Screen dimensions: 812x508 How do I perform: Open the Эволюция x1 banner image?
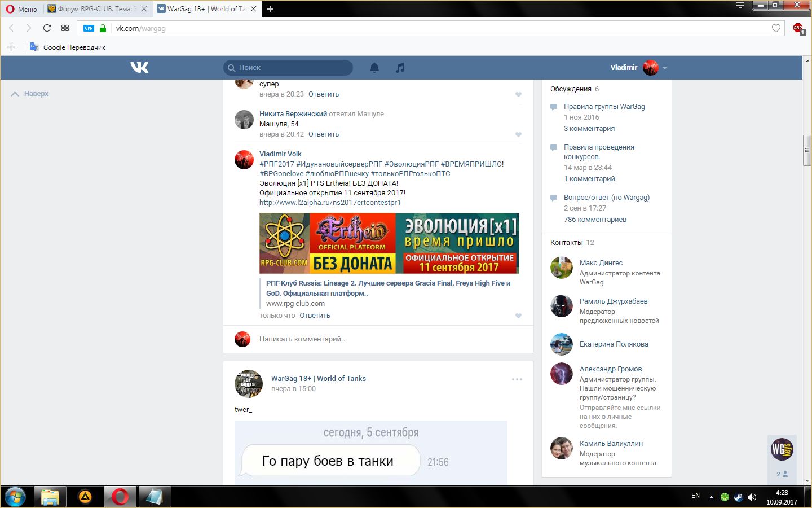389,243
